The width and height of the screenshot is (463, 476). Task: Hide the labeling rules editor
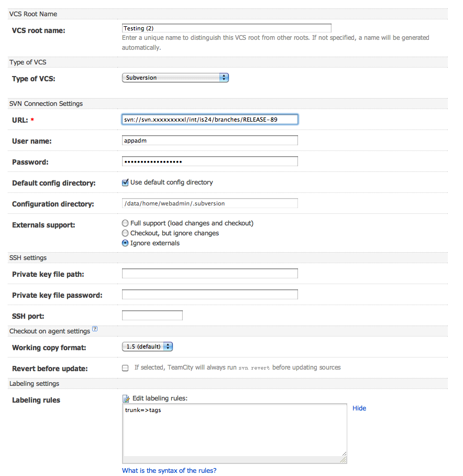coord(359,408)
